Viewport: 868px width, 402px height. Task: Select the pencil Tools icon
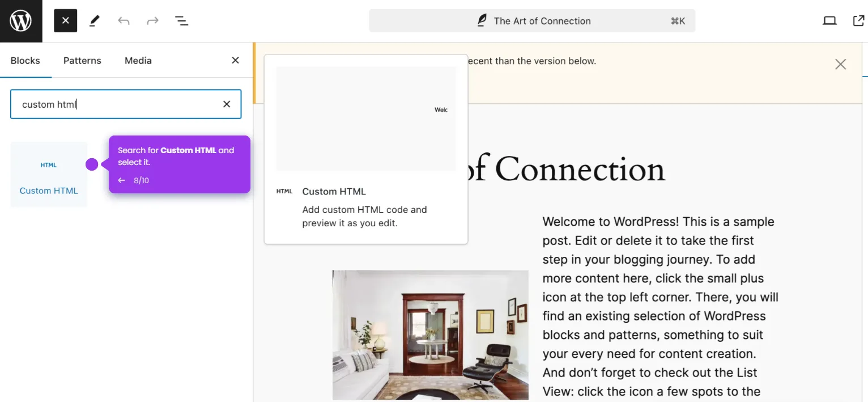95,21
